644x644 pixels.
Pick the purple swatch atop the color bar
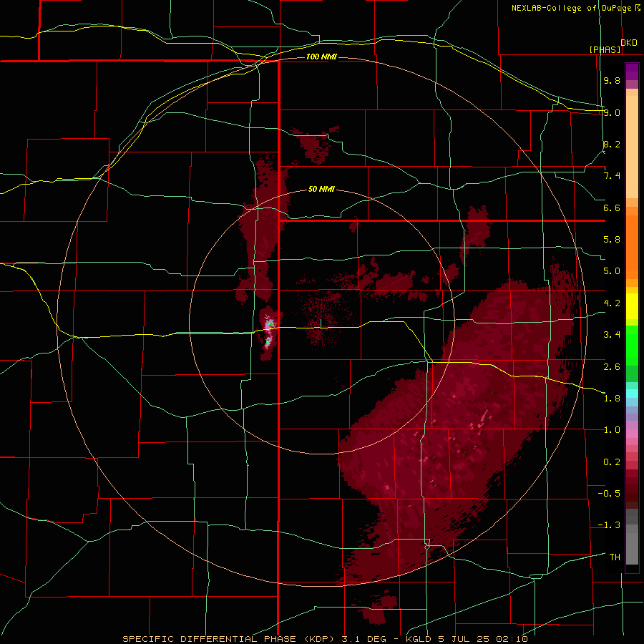point(632,72)
